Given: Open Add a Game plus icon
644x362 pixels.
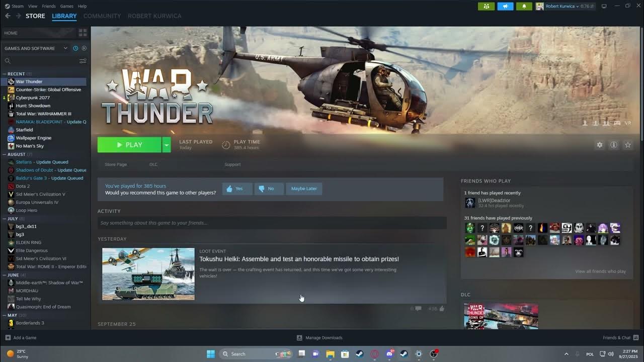Looking at the screenshot, I should point(8,338).
